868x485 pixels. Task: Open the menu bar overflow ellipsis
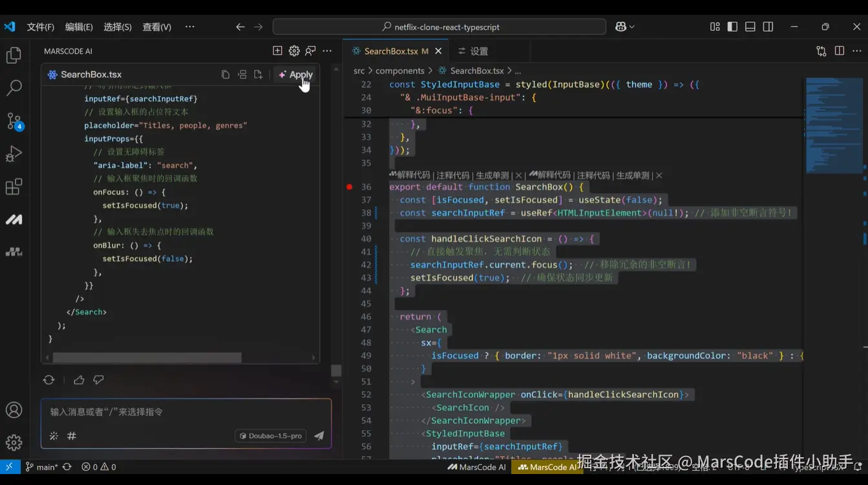pyautogui.click(x=189, y=26)
